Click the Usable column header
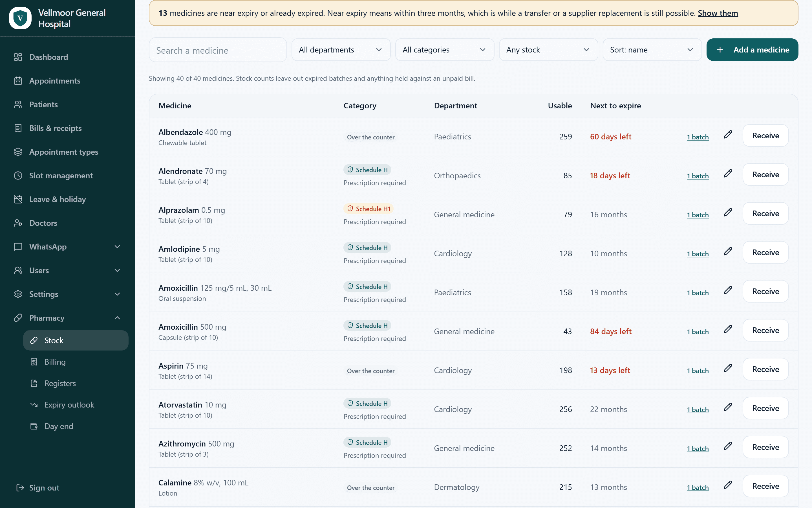 coord(560,106)
